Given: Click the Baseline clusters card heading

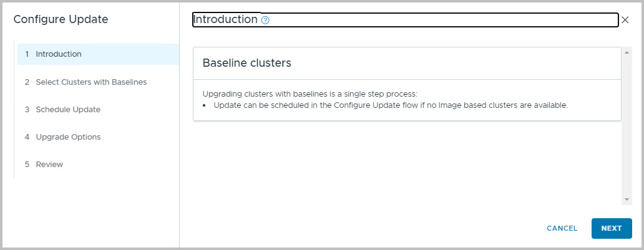Looking at the screenshot, I should click(247, 63).
